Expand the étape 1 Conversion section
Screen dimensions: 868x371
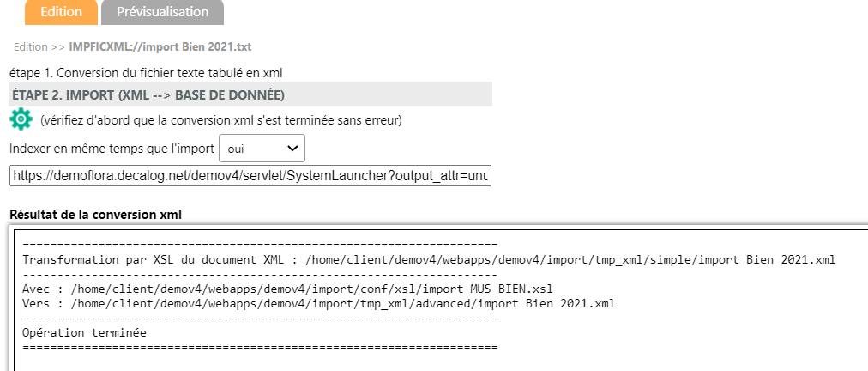[147, 73]
